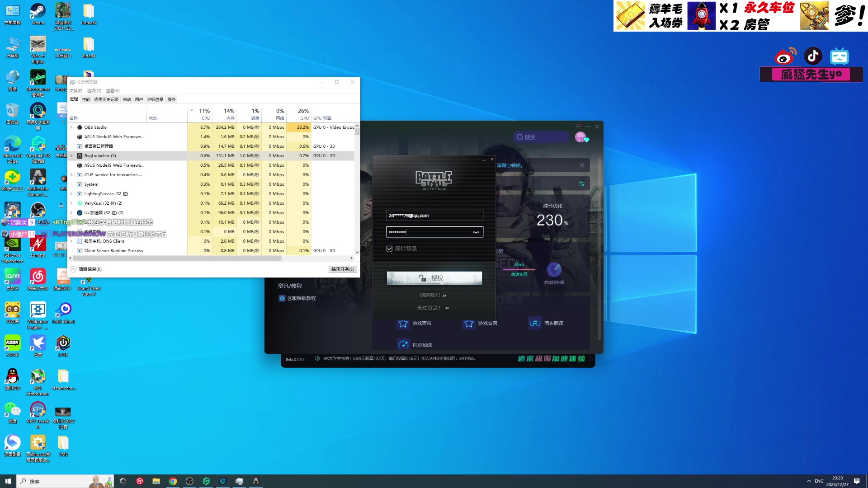Click the VK booster 搜索 box

pos(541,137)
